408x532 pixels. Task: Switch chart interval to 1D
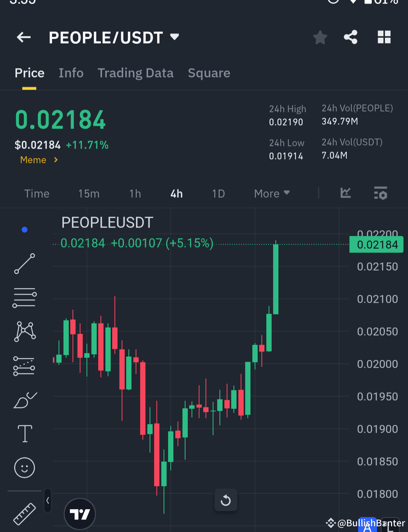coord(218,193)
